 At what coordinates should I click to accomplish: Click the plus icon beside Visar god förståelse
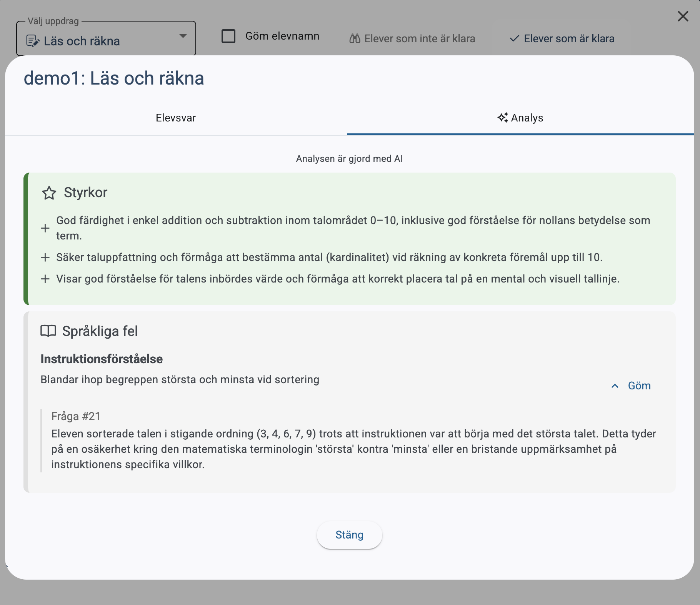pos(45,279)
